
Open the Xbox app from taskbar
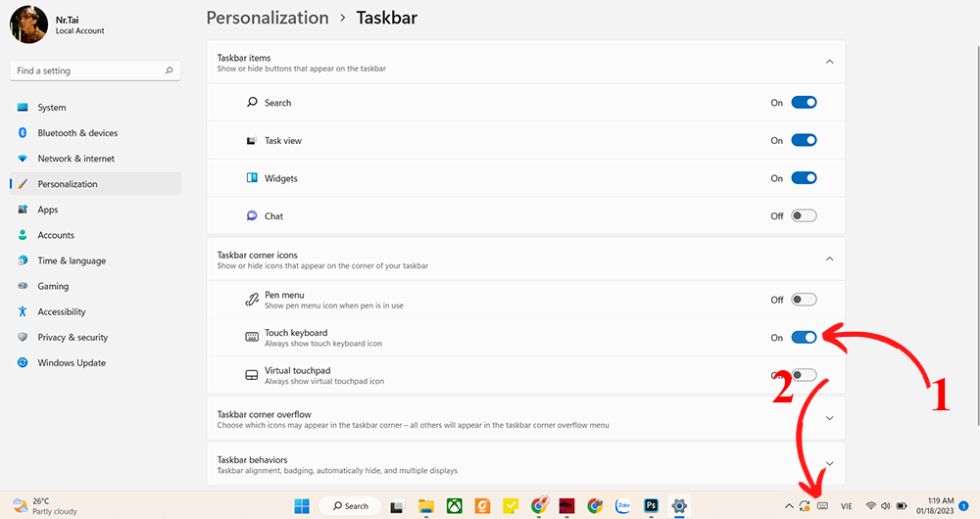click(x=455, y=506)
